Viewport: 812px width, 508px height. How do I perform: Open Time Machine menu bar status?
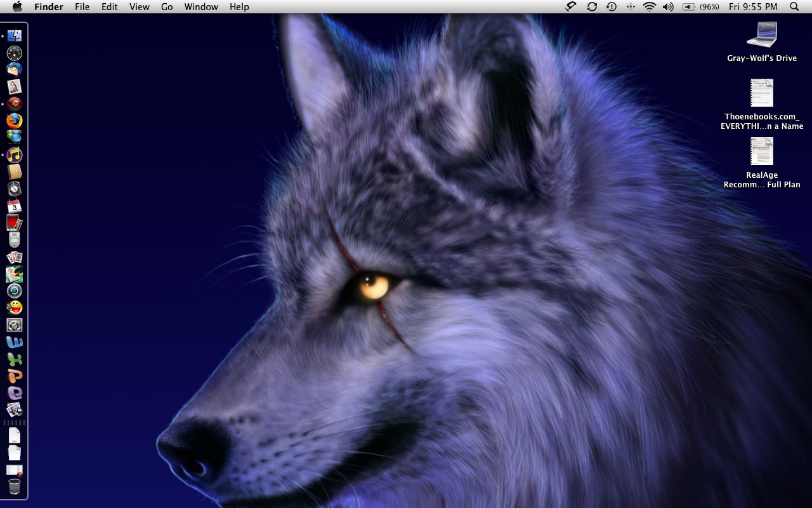click(611, 6)
